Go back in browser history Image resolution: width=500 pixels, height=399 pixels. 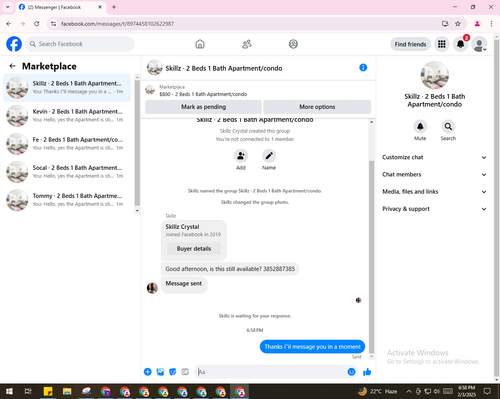pos(9,24)
